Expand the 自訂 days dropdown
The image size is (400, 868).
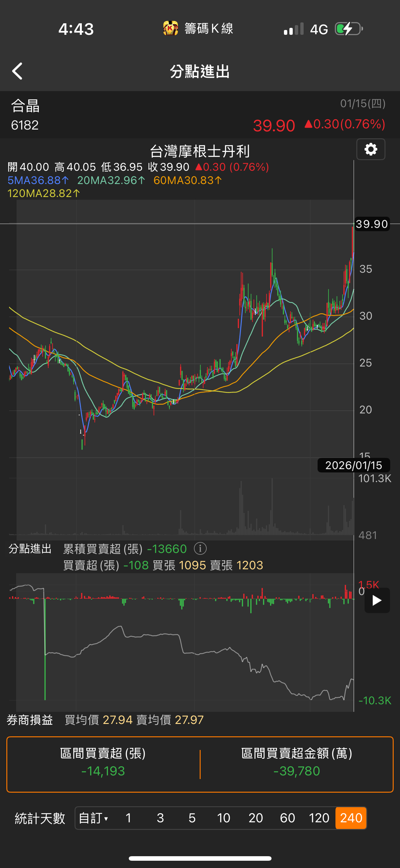tap(93, 818)
